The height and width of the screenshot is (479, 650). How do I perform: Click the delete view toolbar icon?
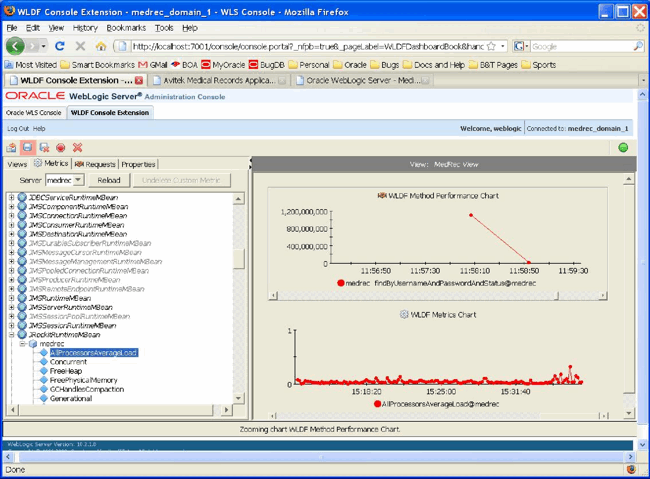[x=44, y=148]
